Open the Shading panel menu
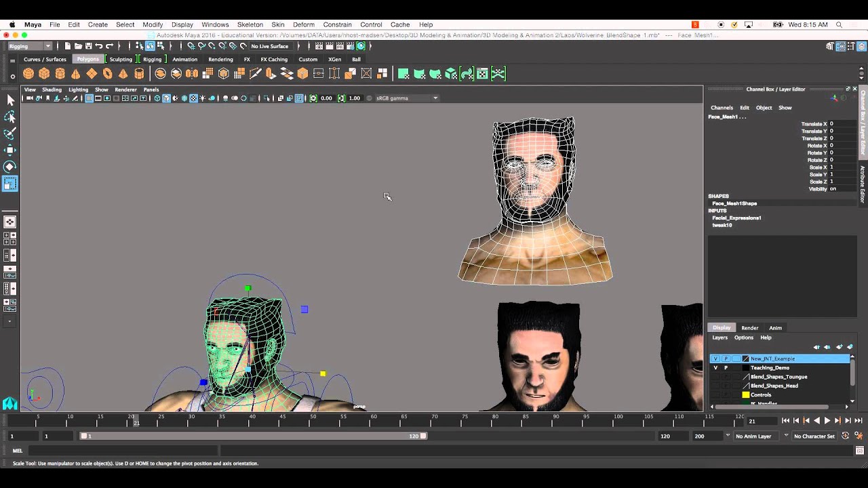The height and width of the screenshot is (488, 868). pos(52,89)
